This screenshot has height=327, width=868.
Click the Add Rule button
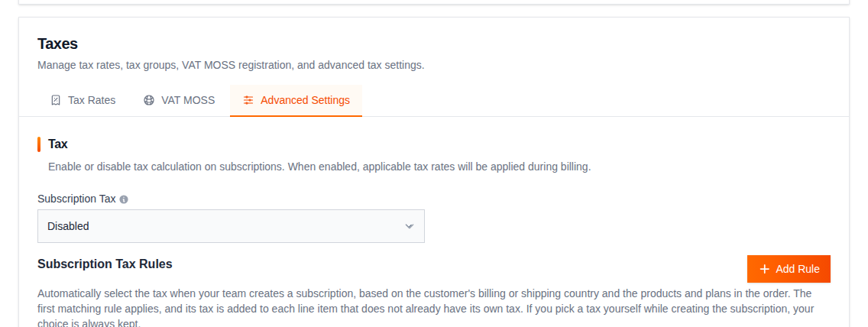coord(789,269)
